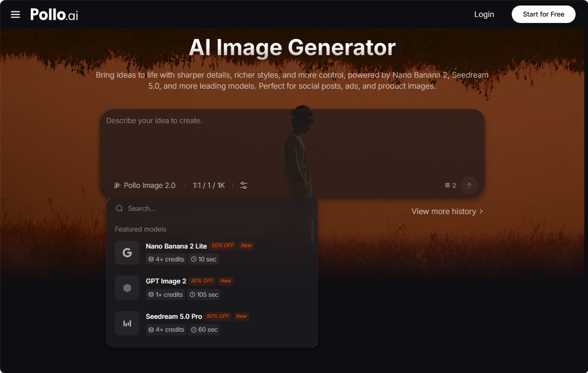Pick Seedream 5.0 Pro model

pyautogui.click(x=212, y=323)
